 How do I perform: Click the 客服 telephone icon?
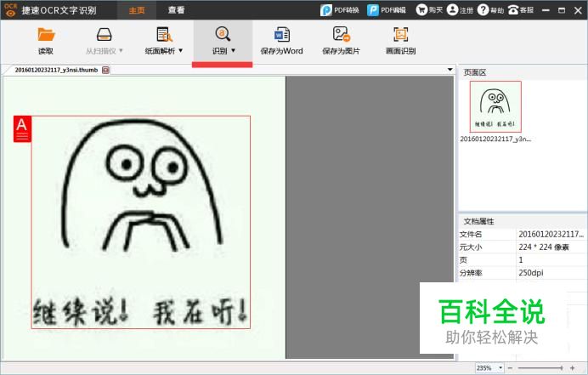[513, 10]
